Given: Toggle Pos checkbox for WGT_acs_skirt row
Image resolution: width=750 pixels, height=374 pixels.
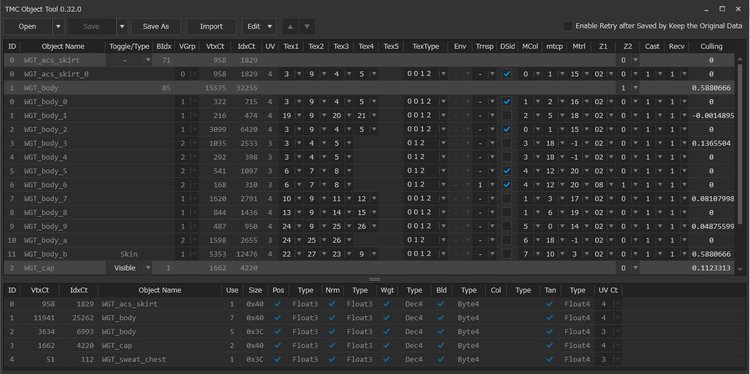Looking at the screenshot, I should click(x=277, y=304).
